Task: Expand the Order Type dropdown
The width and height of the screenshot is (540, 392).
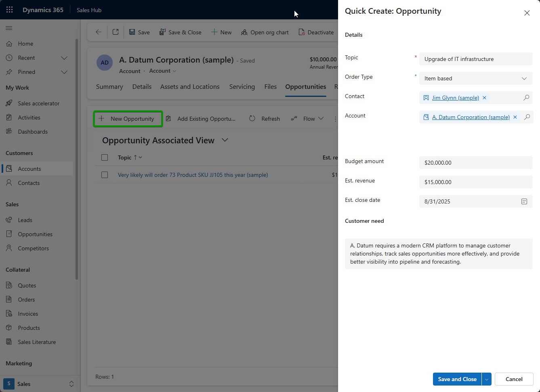Action: [x=524, y=78]
